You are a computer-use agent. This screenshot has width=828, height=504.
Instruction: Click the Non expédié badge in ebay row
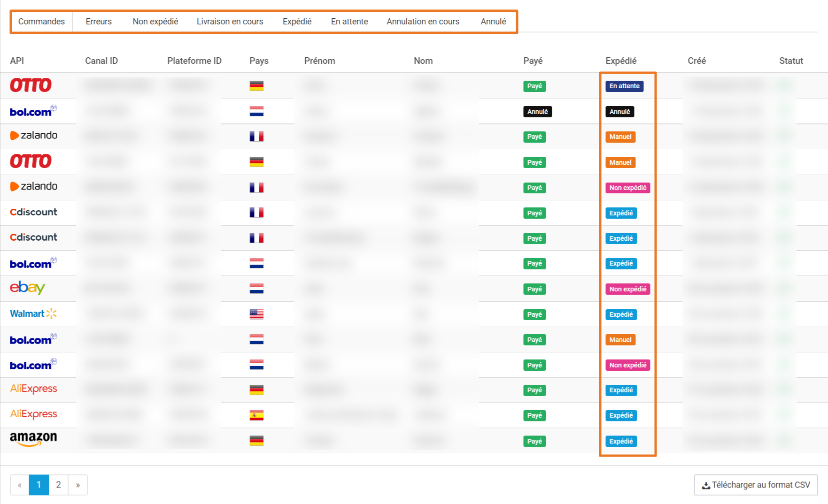pos(627,289)
